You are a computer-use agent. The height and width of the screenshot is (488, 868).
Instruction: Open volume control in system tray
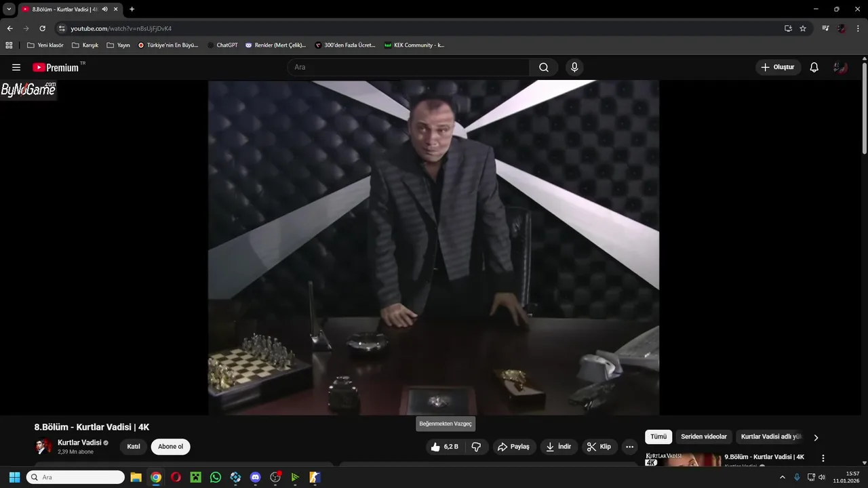pos(822,477)
